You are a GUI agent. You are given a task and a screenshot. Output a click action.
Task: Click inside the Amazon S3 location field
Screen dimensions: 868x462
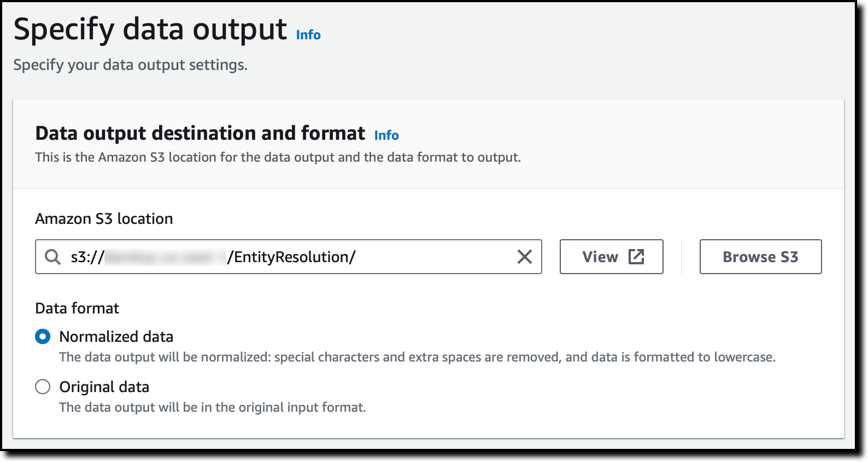[x=289, y=257]
